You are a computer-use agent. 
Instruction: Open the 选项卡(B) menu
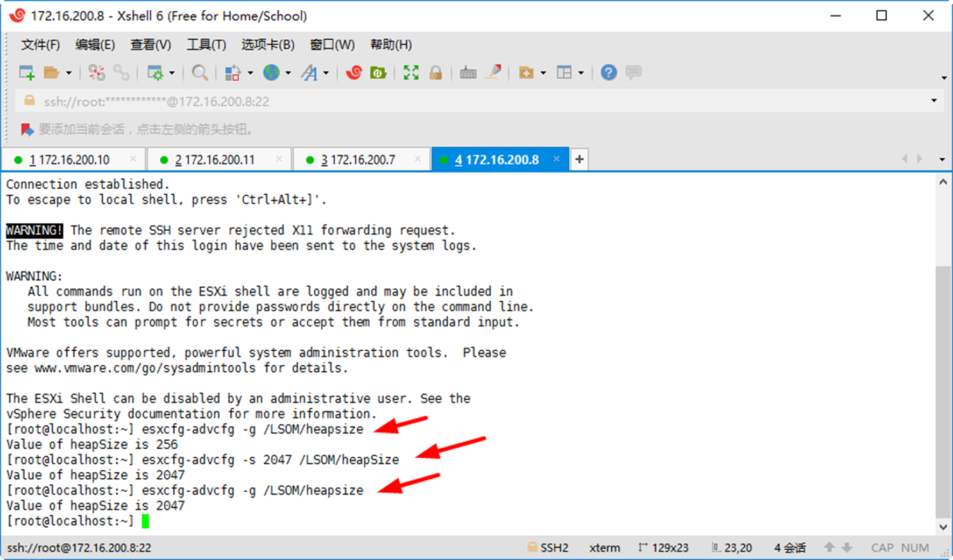pos(268,45)
